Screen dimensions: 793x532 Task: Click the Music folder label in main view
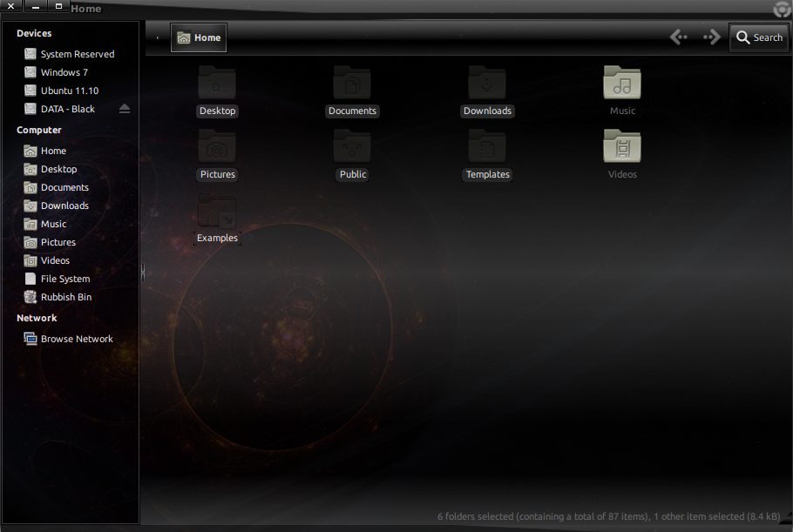click(622, 111)
